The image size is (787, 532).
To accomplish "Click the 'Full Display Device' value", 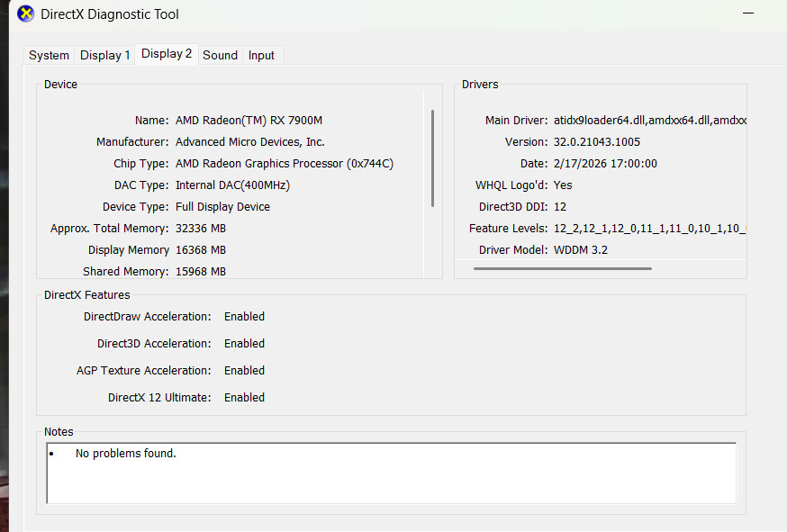I will coord(222,207).
